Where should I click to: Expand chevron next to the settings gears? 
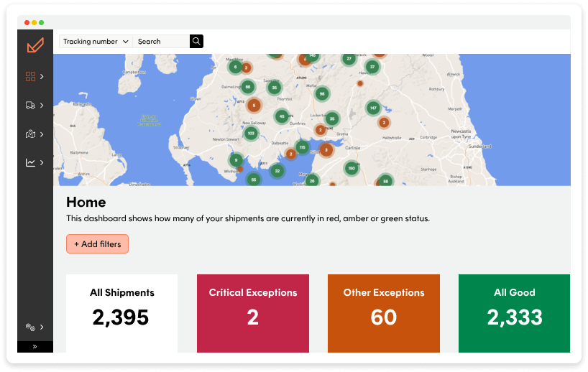[x=42, y=327]
